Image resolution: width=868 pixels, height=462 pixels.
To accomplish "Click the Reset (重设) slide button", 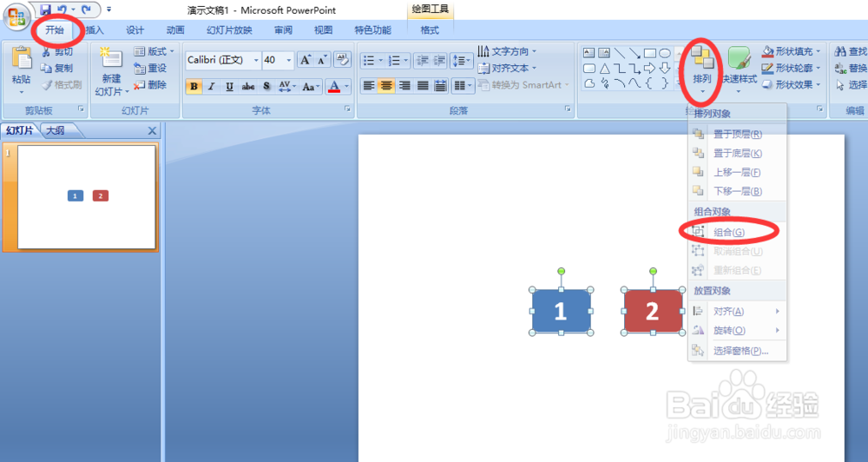I will pos(150,68).
